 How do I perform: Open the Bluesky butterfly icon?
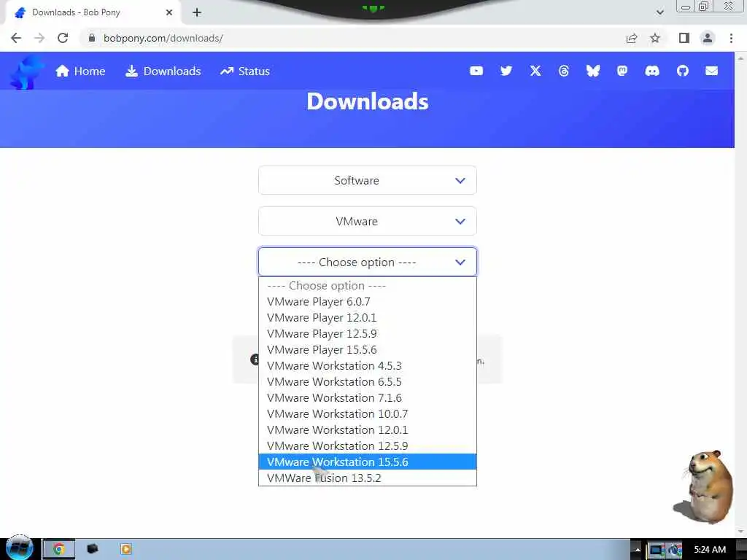[592, 71]
